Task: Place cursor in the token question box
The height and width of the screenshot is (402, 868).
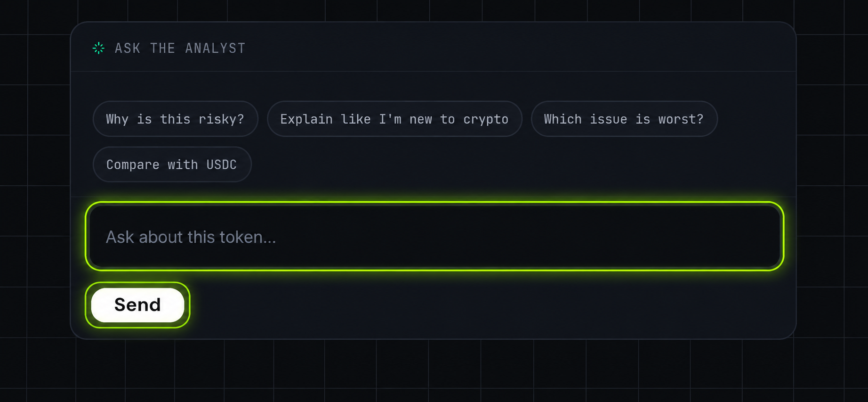Action: pos(434,236)
